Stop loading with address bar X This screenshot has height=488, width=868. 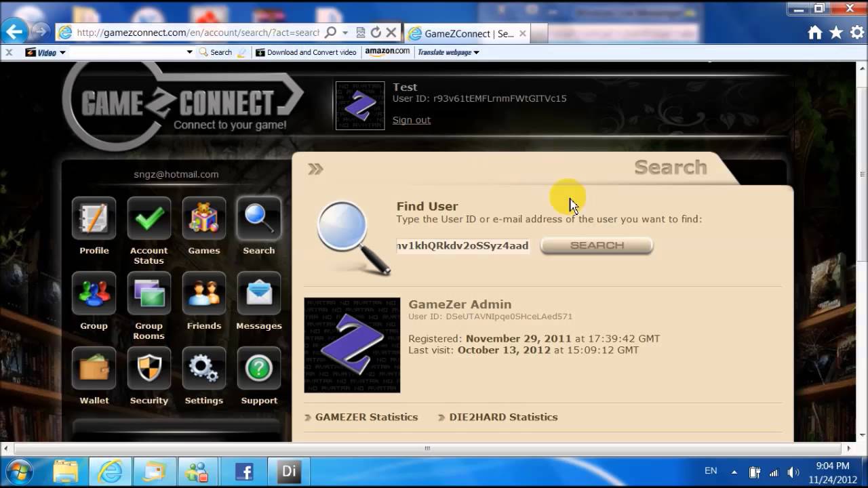click(x=391, y=33)
